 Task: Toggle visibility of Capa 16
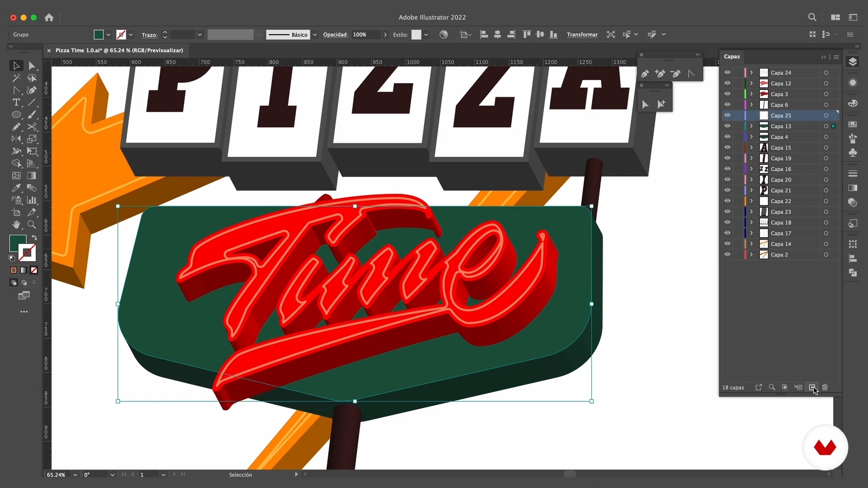[x=727, y=169]
